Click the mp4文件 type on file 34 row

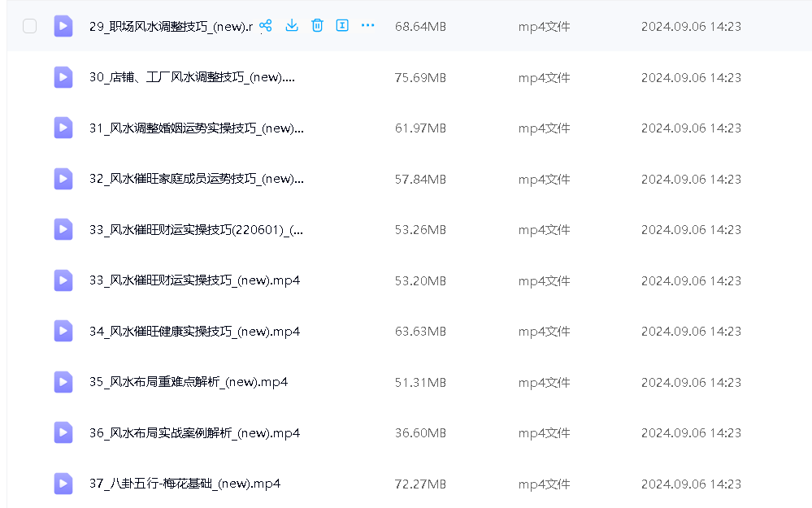544,332
